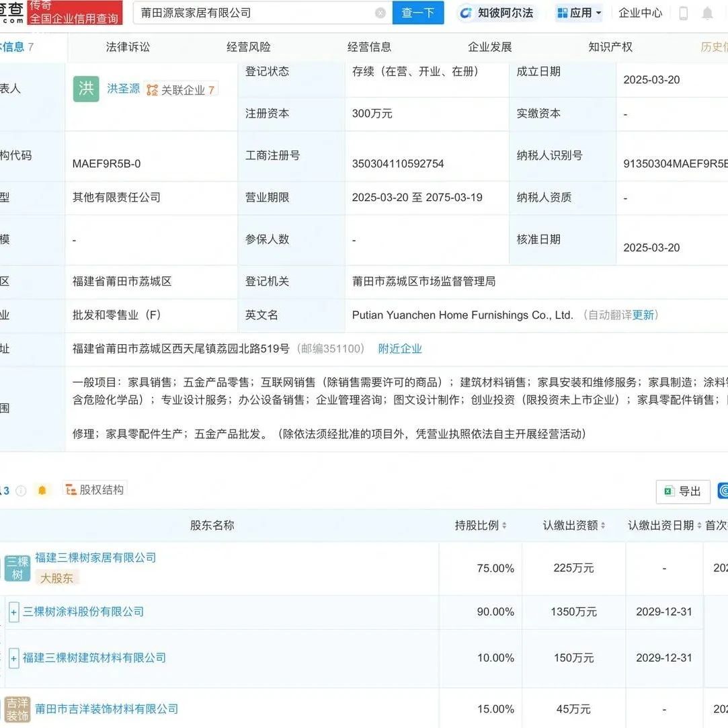The image size is (728, 728).
Task: Open 股权结构 equity structure view
Action: tap(95, 489)
